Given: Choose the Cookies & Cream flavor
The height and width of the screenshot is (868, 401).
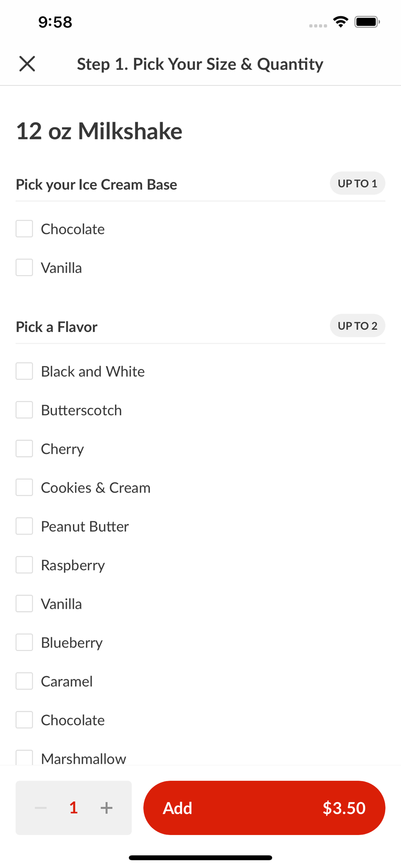Looking at the screenshot, I should (24, 487).
